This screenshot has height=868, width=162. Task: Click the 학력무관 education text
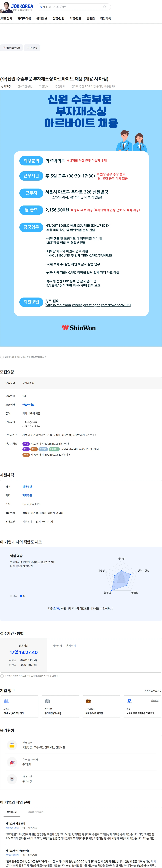(27, 495)
